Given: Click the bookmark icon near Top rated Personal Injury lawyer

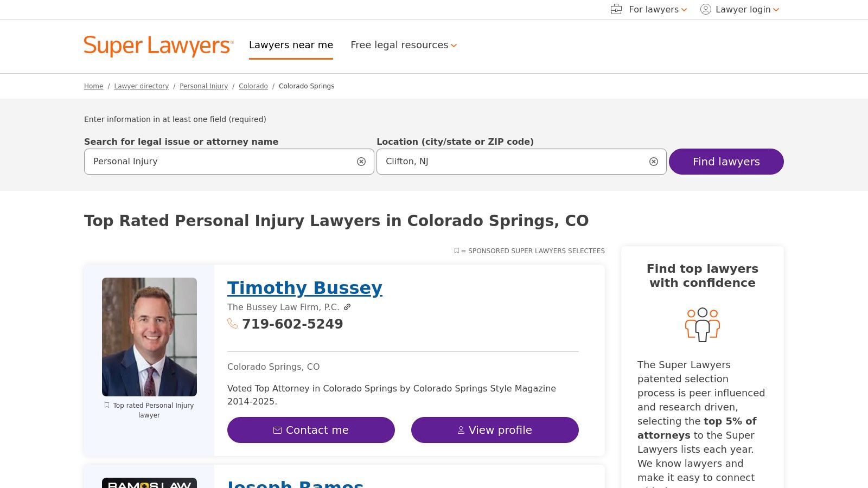Looking at the screenshot, I should point(106,405).
